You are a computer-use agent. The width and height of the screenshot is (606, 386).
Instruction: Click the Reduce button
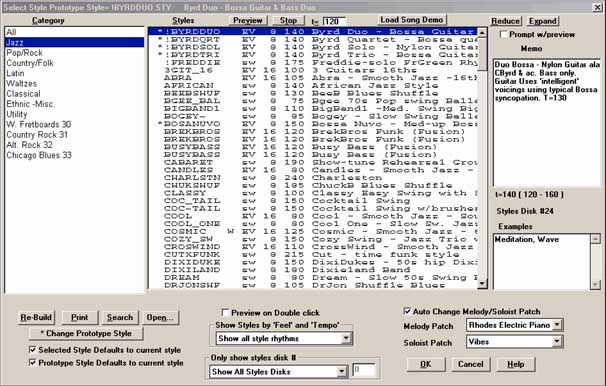(x=506, y=21)
